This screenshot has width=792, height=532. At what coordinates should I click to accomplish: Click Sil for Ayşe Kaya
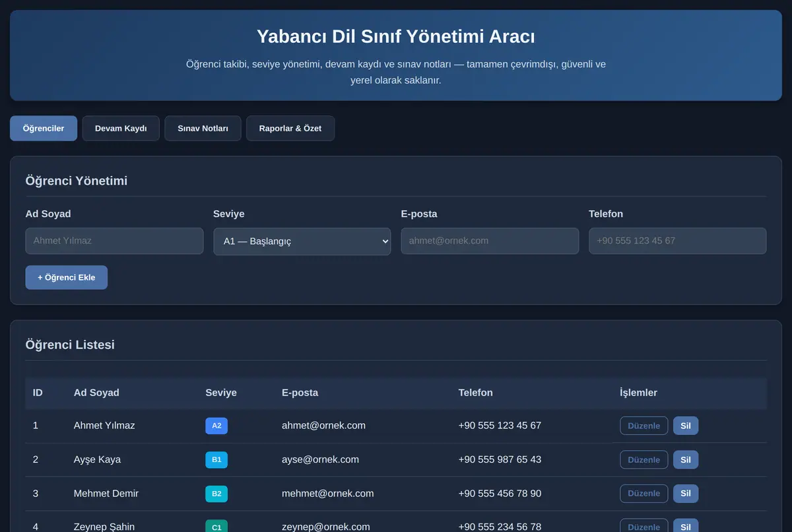686,459
